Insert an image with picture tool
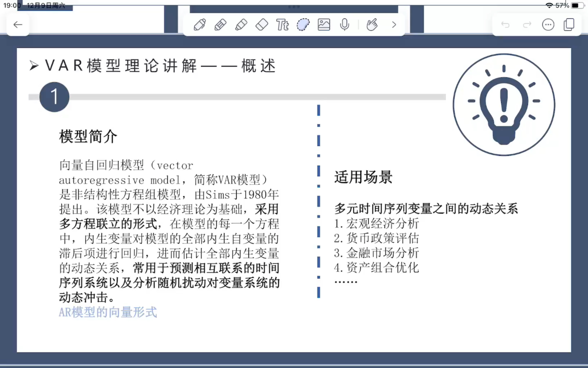This screenshot has width=588, height=368. tap(324, 25)
